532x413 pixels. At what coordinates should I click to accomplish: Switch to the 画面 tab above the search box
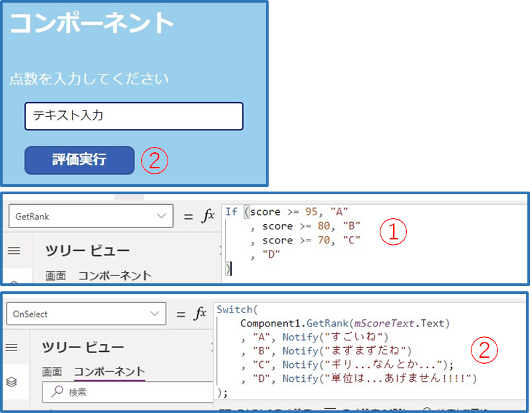click(x=52, y=372)
